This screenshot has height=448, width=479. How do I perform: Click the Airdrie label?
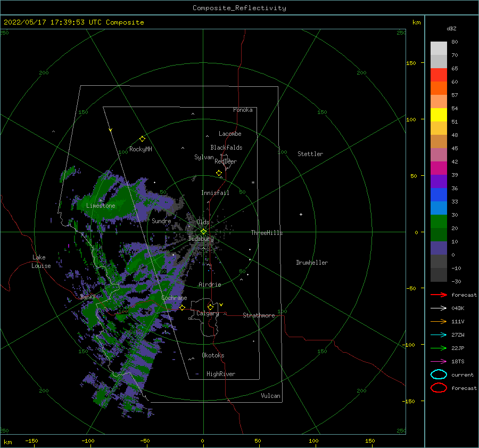210,284
